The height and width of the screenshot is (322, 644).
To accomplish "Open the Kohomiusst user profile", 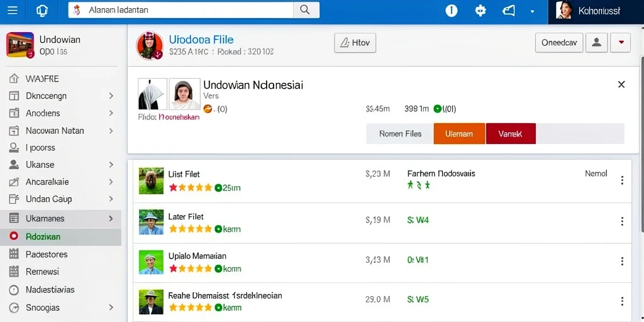I will (x=596, y=11).
